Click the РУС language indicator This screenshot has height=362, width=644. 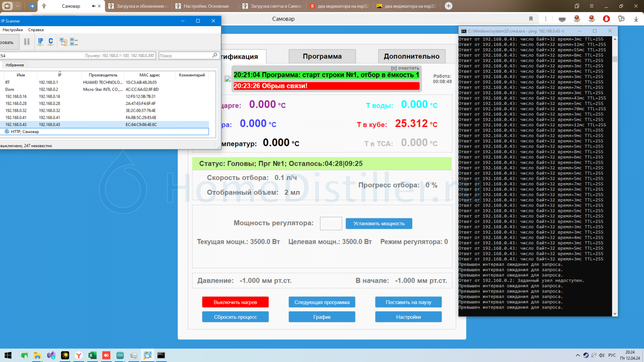[x=612, y=355]
